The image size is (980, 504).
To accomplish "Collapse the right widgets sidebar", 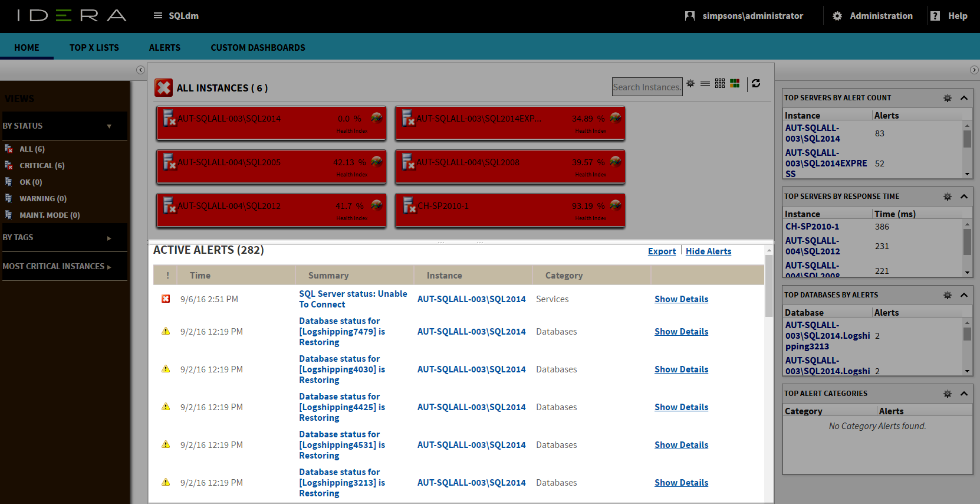I will (x=974, y=70).
